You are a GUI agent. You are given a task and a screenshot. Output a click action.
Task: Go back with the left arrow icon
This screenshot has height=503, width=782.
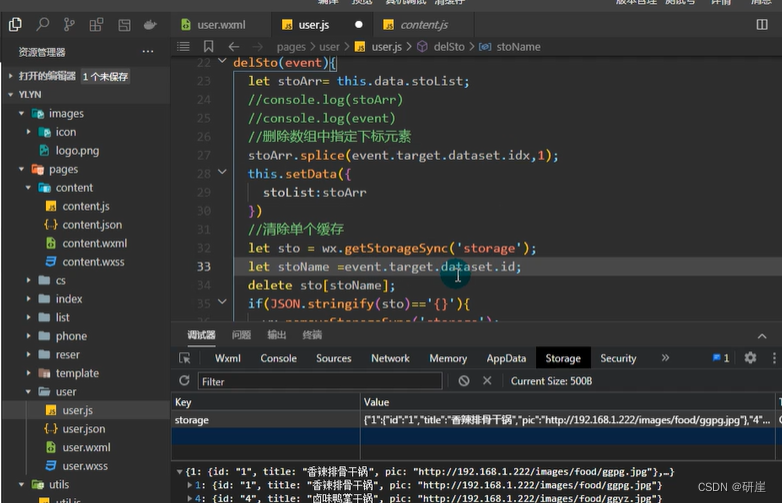[233, 47]
